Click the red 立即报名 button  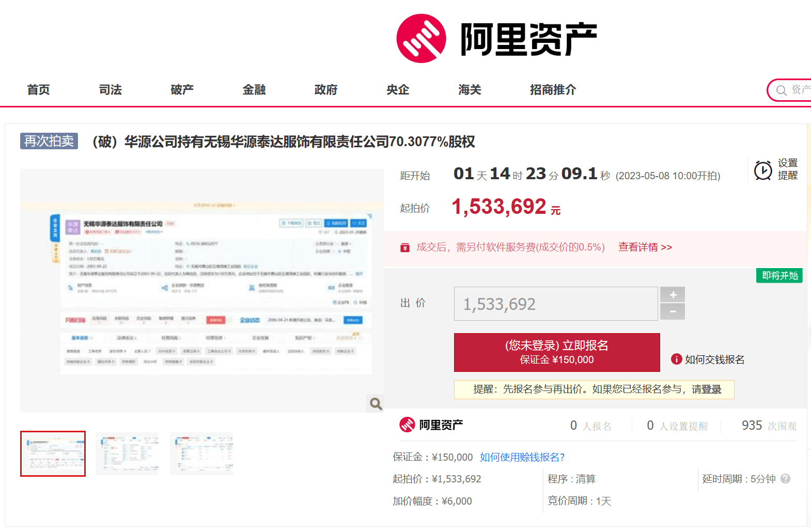pos(557,352)
